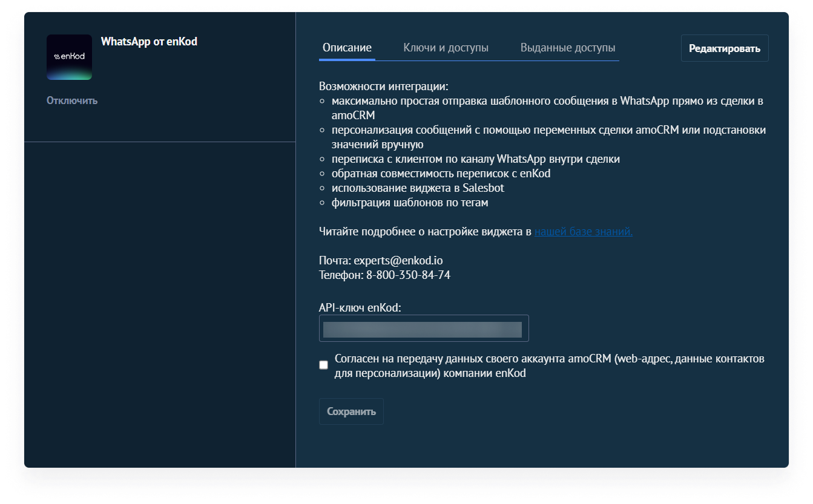
Task: Click the email experts@enkod.io text
Action: click(x=398, y=261)
